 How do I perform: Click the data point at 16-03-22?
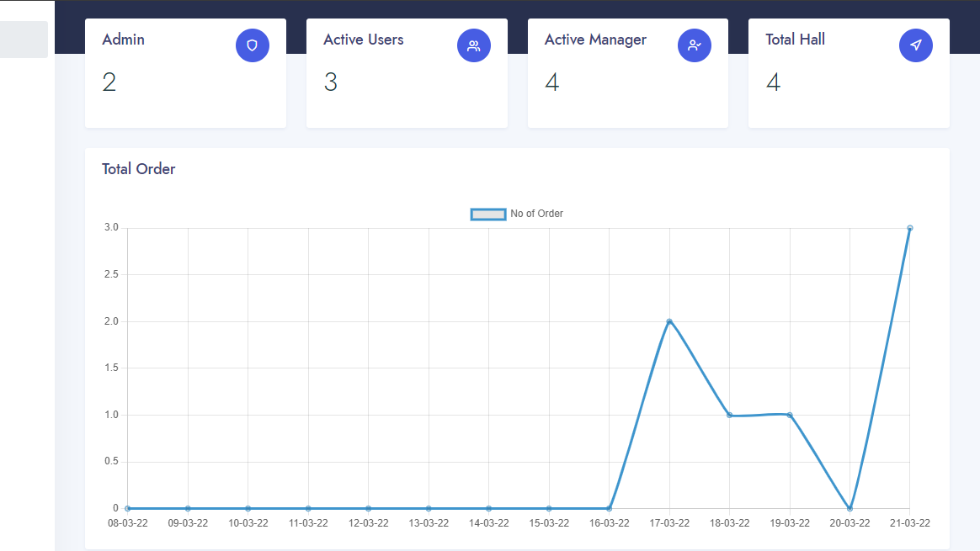coord(609,508)
